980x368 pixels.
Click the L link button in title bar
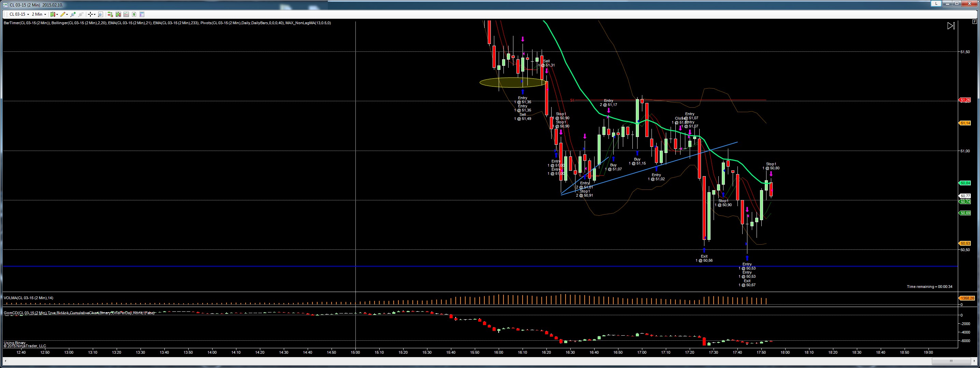pos(936,3)
